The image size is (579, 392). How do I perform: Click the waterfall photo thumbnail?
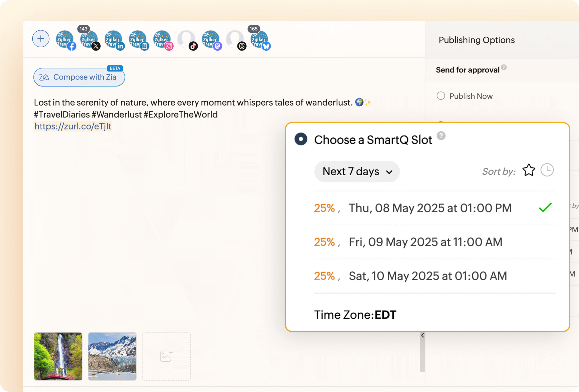click(x=58, y=357)
